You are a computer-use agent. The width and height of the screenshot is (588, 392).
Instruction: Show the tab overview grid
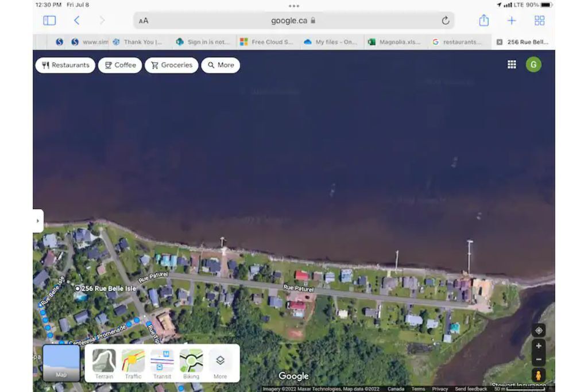[x=539, y=21]
